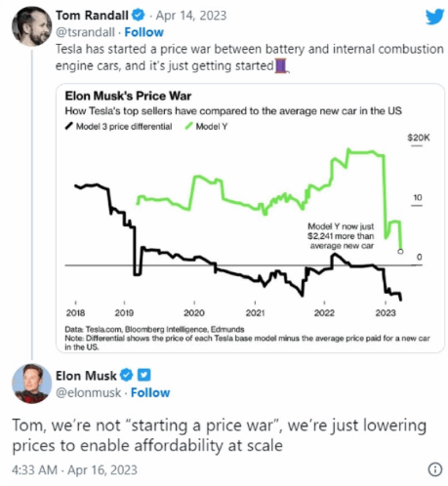Click Tom Randall's verified badge
Image resolution: width=448 pixels, height=486 pixels.
pos(138,15)
